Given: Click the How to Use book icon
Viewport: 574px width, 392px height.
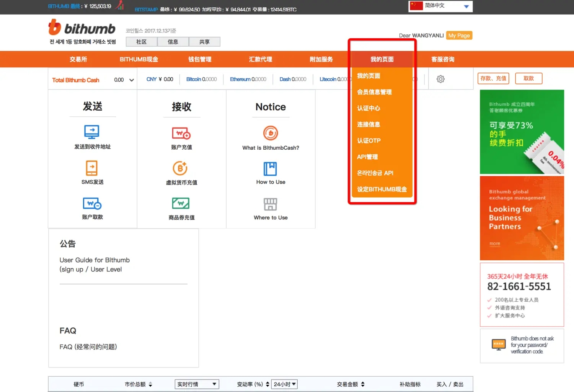Looking at the screenshot, I should 271,169.
